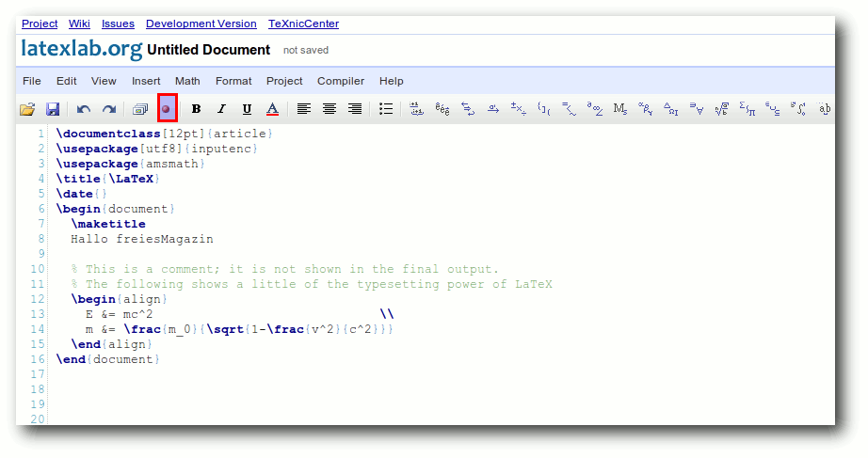Viewport: 868px width, 458px height.
Task: Open the math font M palette
Action: tap(620, 109)
